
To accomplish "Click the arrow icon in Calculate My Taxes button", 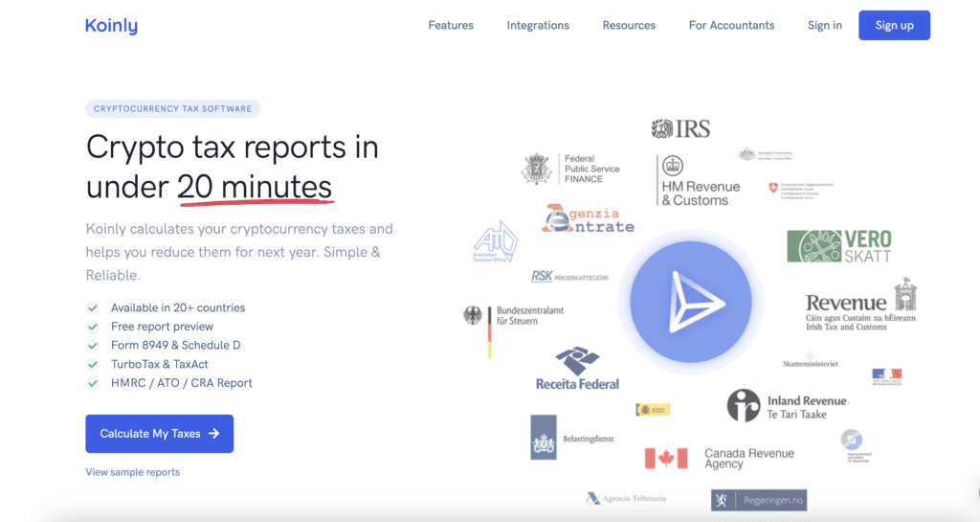I will pyautogui.click(x=214, y=433).
